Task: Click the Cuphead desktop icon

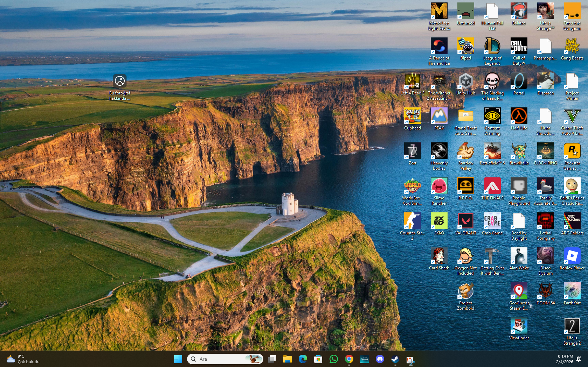Action: (x=412, y=117)
